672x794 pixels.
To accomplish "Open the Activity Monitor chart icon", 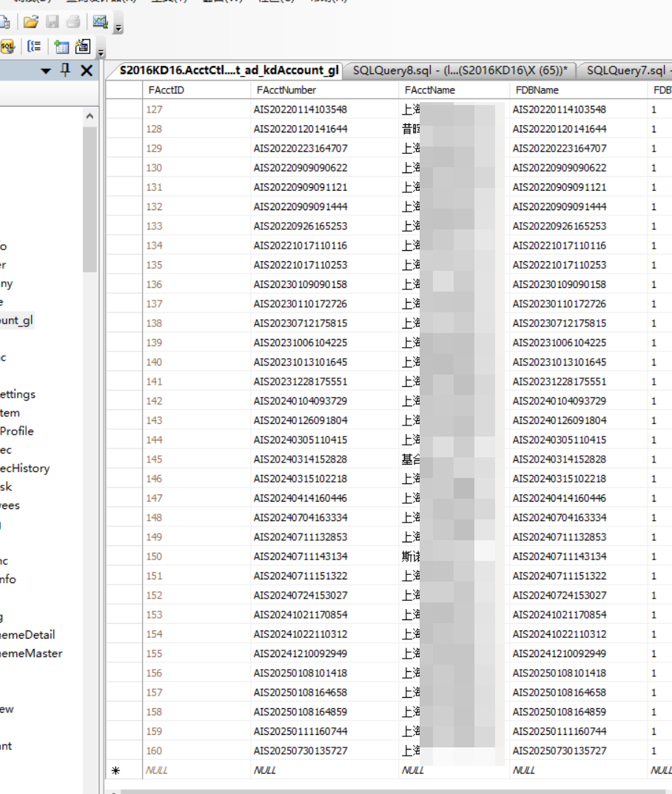I will (101, 22).
